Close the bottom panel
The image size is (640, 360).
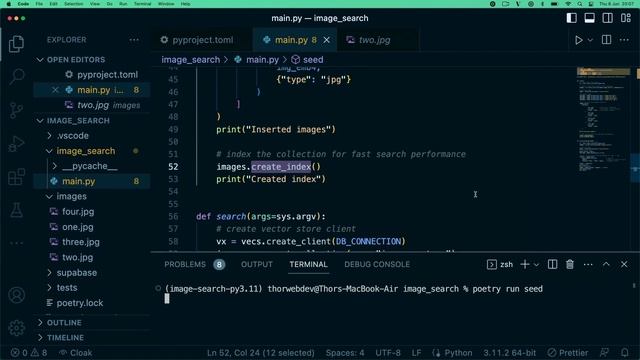pos(624,264)
